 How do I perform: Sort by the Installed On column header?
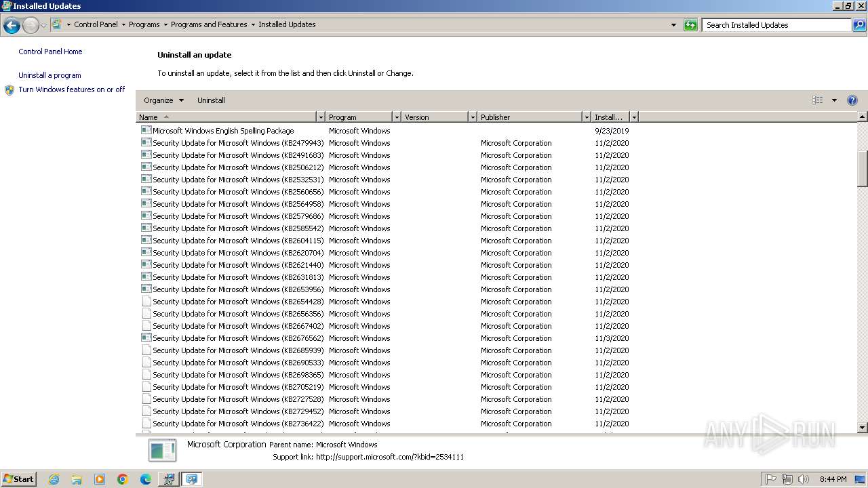[610, 117]
